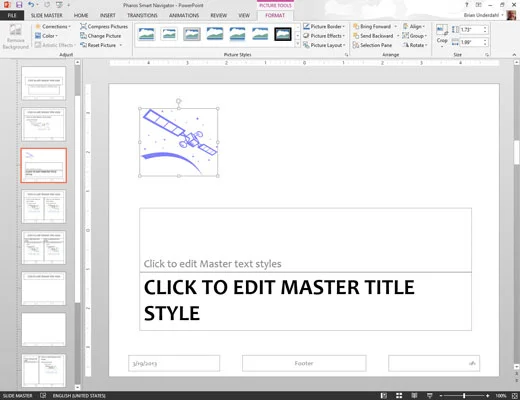Image resolution: width=520 pixels, height=400 pixels.
Task: Undo last action from Quick Access Toolbar
Action: [x=31, y=5]
